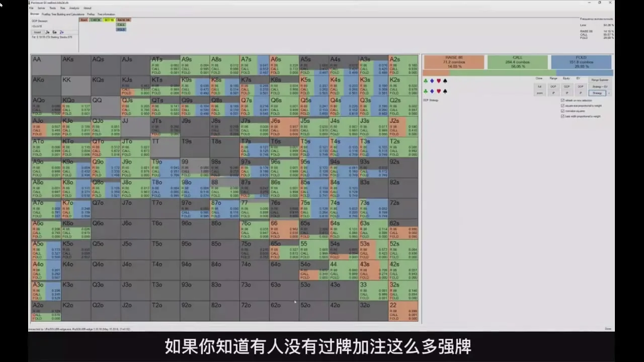The width and height of the screenshot is (644, 362).
Task: Select the Root node in the tree
Action: pyautogui.click(x=84, y=20)
